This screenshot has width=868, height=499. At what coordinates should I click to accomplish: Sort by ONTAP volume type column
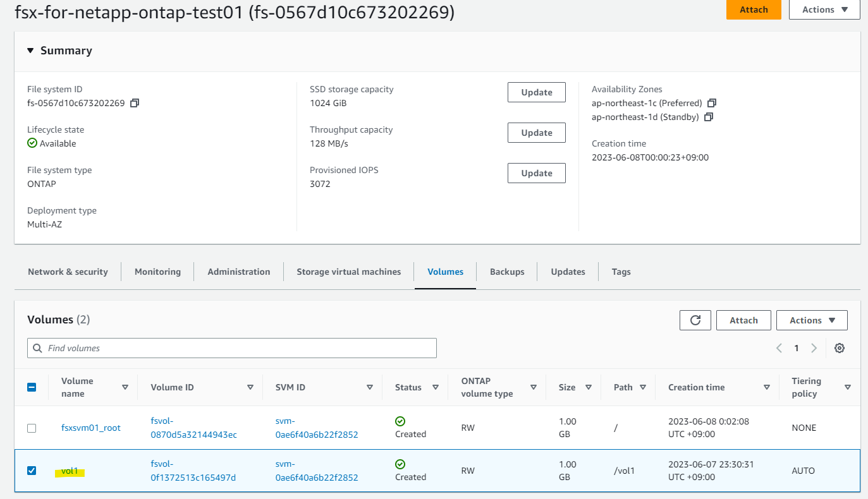(534, 387)
